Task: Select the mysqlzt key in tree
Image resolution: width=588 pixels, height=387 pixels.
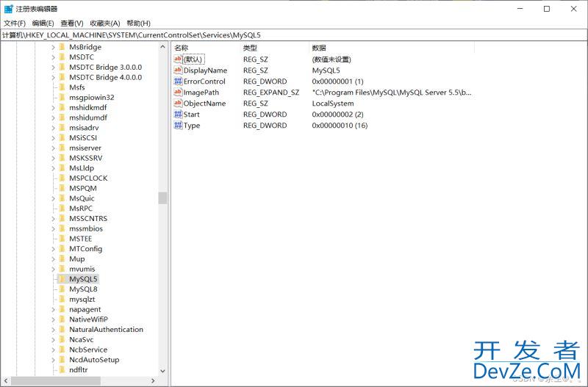Action: (x=82, y=300)
